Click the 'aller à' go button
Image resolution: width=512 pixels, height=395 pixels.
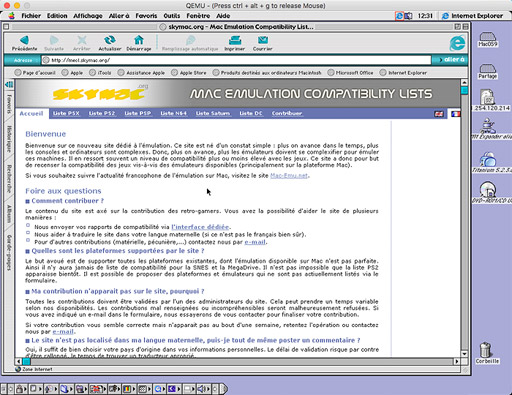pos(450,60)
